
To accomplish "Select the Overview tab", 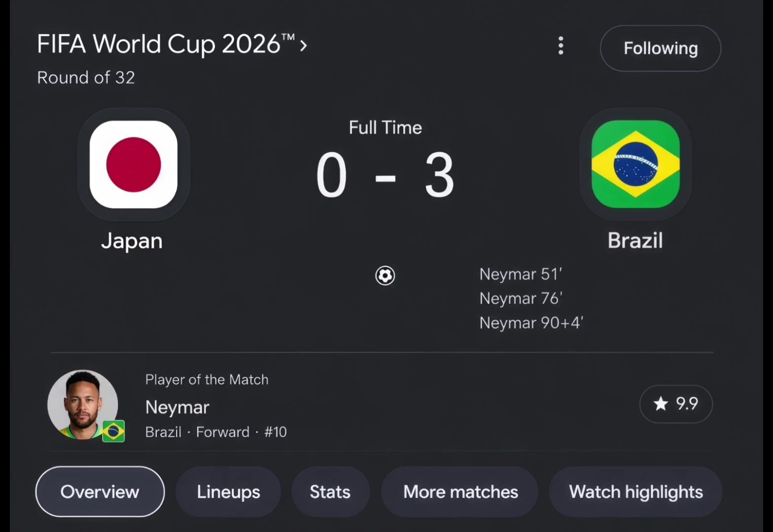I will click(x=100, y=492).
